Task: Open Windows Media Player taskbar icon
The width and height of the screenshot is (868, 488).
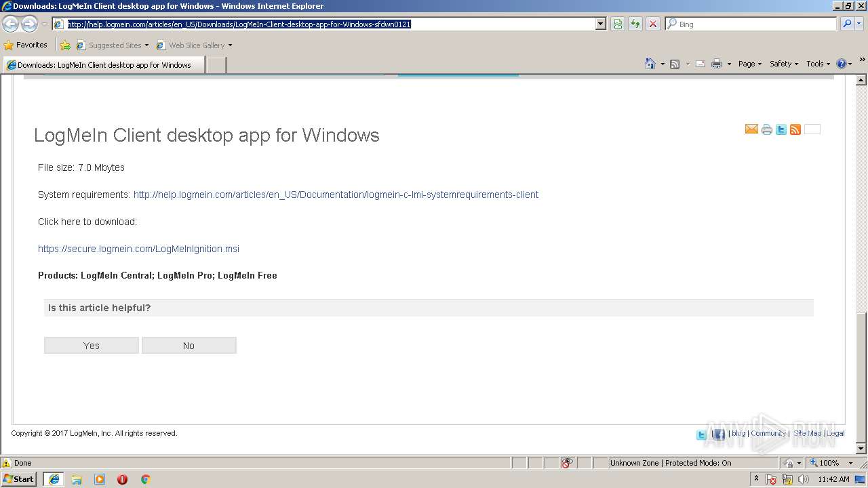Action: 100,479
